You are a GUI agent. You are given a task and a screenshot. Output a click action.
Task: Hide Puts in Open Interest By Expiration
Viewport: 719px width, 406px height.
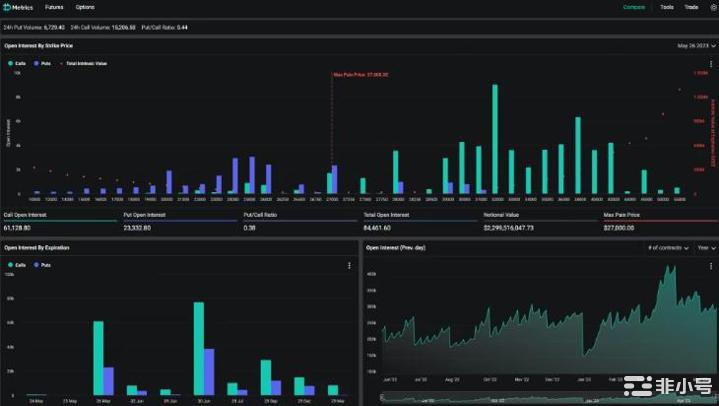click(41, 265)
